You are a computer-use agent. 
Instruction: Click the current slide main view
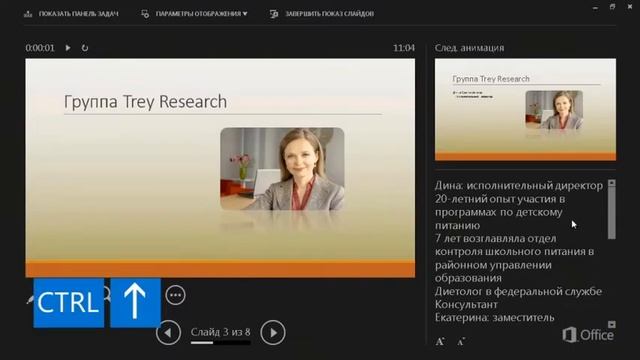pyautogui.click(x=220, y=168)
